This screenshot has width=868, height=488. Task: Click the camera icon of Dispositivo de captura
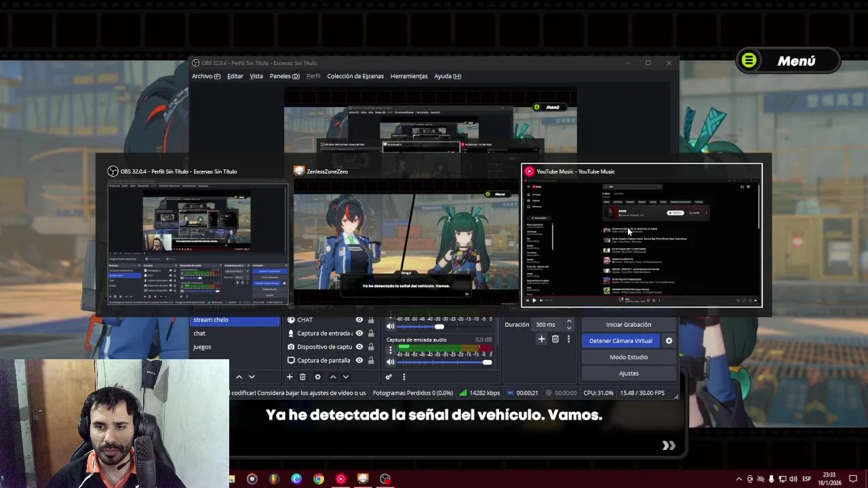click(291, 347)
